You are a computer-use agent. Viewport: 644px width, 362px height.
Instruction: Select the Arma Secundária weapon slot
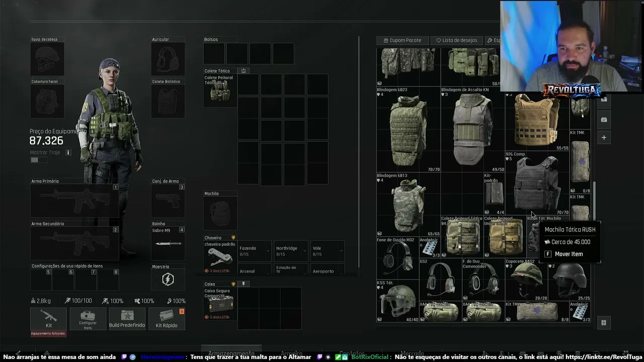[74, 243]
